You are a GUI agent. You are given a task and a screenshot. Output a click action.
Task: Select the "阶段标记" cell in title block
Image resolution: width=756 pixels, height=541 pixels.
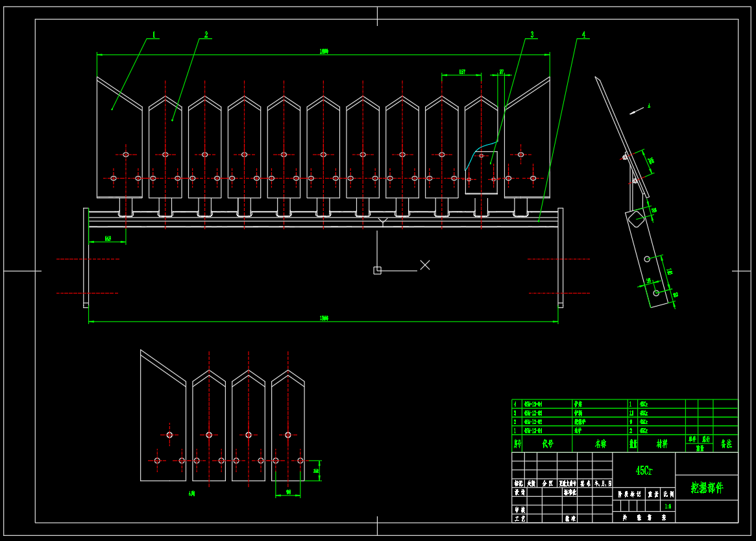click(x=629, y=494)
